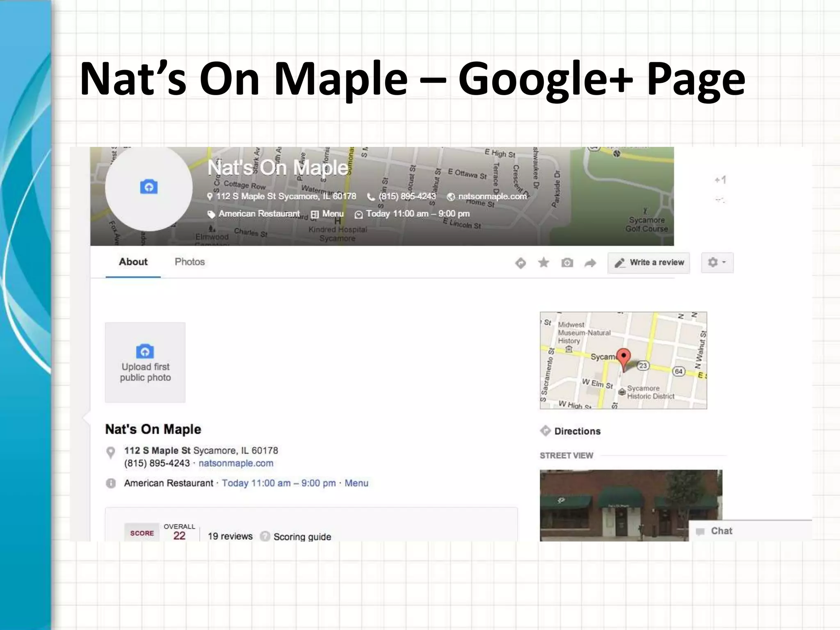This screenshot has width=840, height=630.
Task: Upload a profile photo via camera icon in circle
Action: (148, 187)
